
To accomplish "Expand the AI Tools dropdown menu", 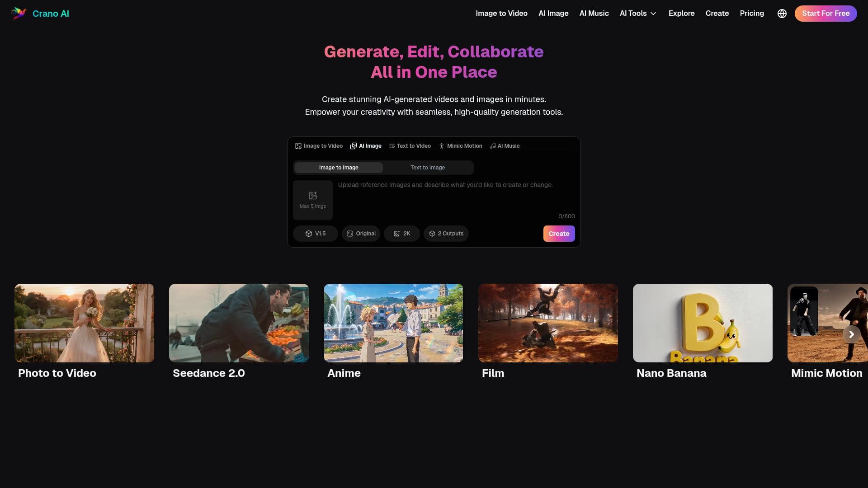I will tap(637, 14).
